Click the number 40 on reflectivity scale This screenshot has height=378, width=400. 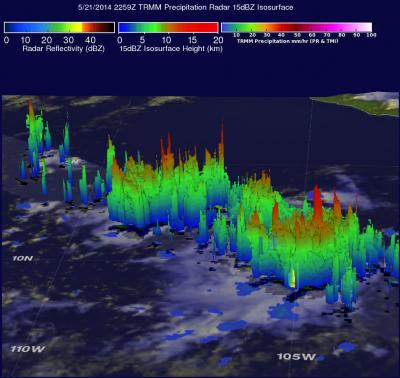[x=90, y=40]
